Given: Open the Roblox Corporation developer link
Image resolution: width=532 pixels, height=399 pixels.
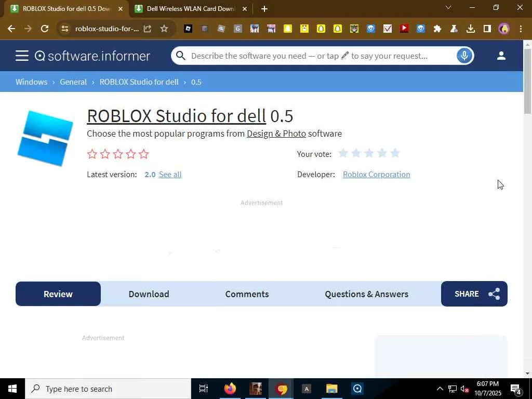Looking at the screenshot, I should (376, 175).
